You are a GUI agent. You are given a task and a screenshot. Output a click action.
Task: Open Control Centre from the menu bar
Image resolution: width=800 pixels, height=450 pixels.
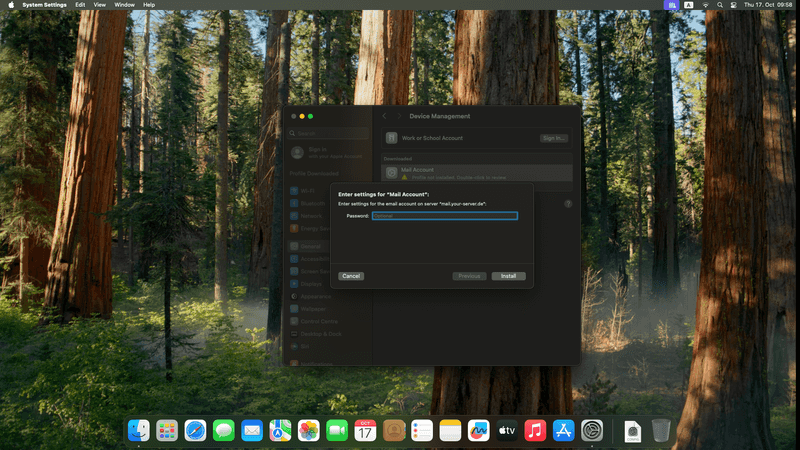pos(735,5)
